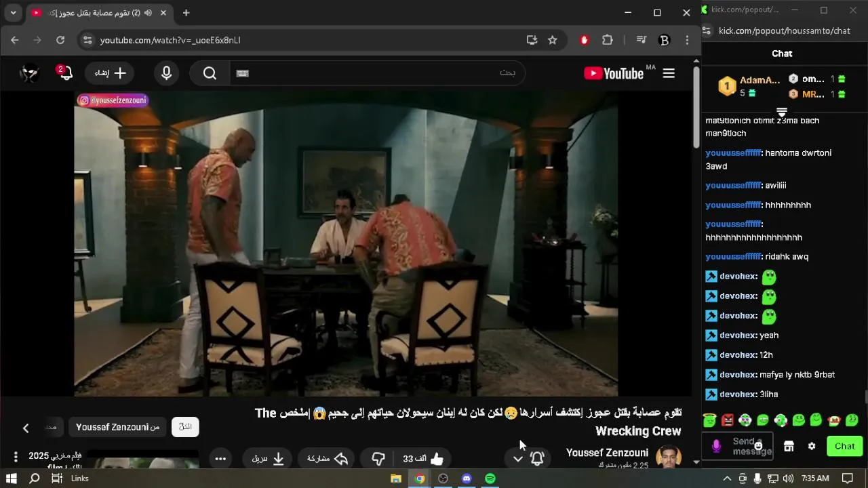View site information icon in address bar

tap(87, 40)
